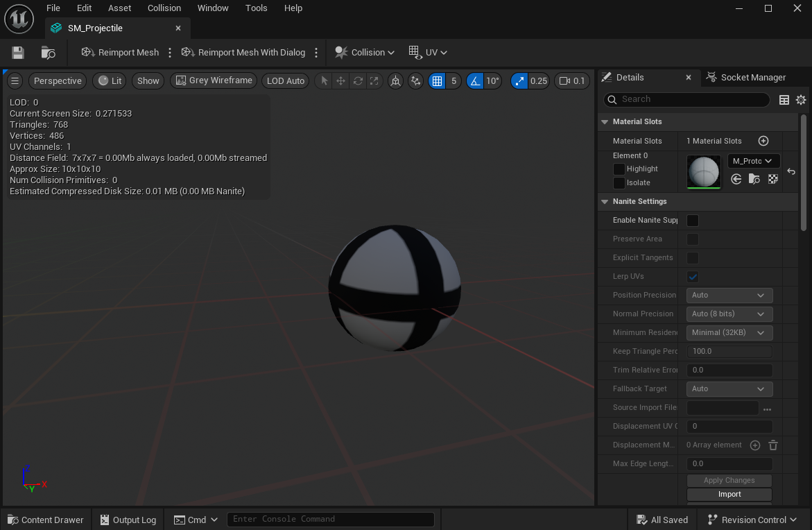
Task: Toggle rotation snap angle icon
Action: 475,80
